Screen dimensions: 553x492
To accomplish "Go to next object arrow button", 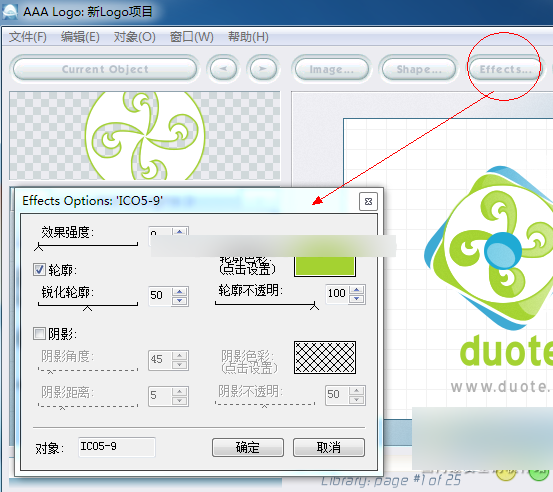I will point(263,69).
